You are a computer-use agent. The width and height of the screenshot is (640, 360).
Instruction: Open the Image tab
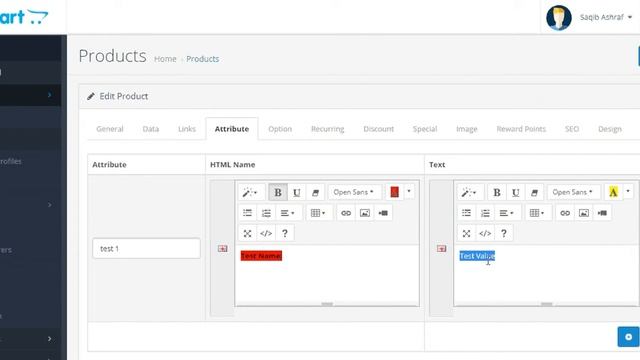(x=467, y=129)
